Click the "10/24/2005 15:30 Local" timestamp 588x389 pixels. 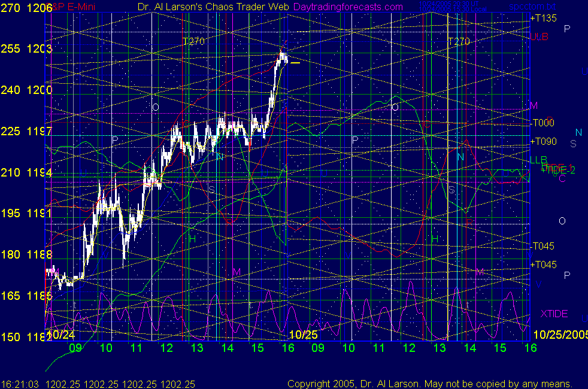pyautogui.click(x=453, y=9)
